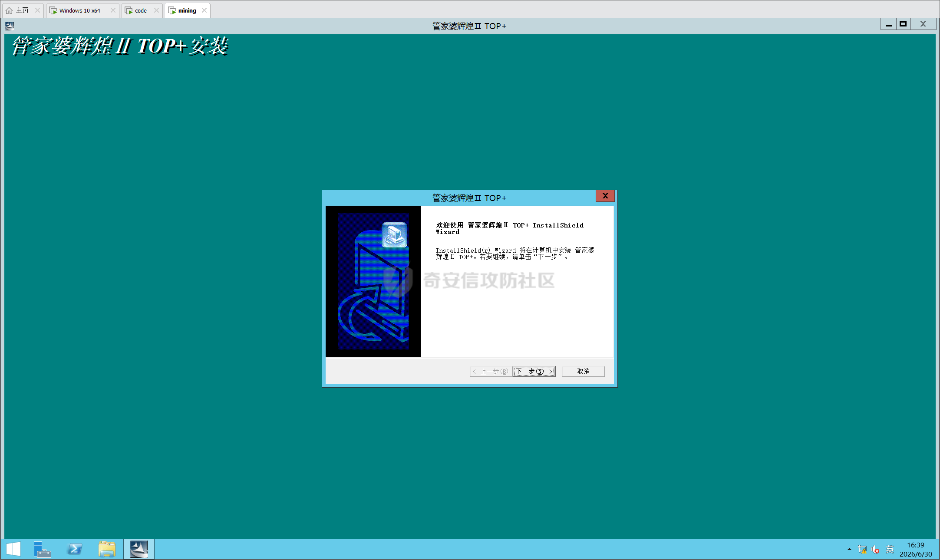Minimize the 管家婆辉煌II TOP+ main window

[x=889, y=25]
